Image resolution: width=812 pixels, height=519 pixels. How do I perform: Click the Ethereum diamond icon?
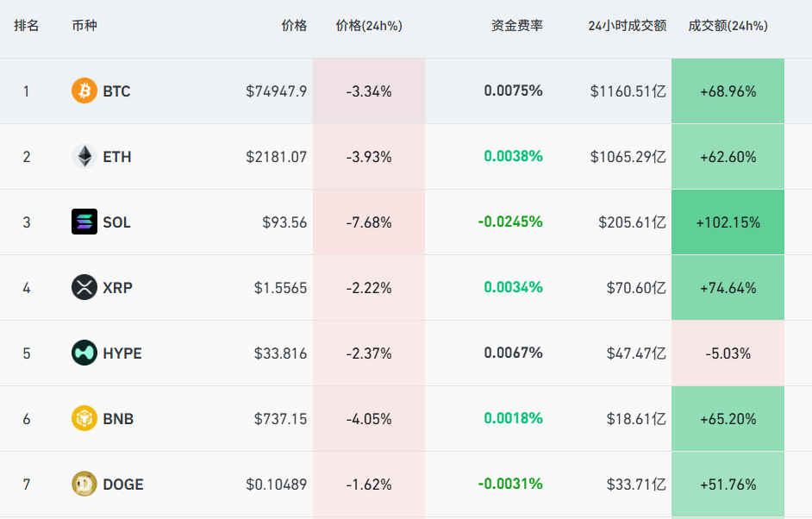(x=84, y=156)
